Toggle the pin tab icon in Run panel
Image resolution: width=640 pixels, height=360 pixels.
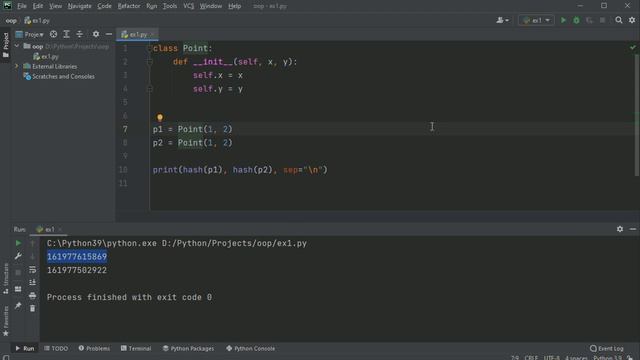18,305
